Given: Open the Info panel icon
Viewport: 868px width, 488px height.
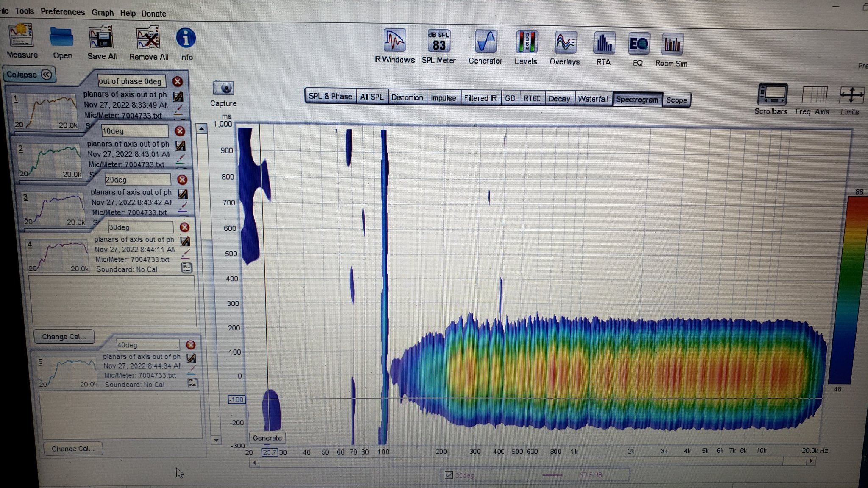Looking at the screenshot, I should coord(186,39).
